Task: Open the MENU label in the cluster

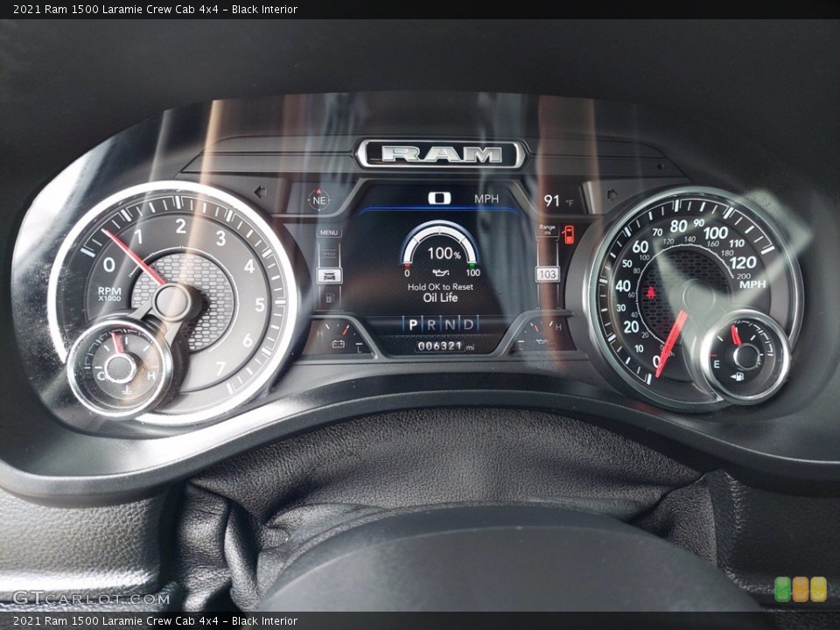Action: coord(328,233)
